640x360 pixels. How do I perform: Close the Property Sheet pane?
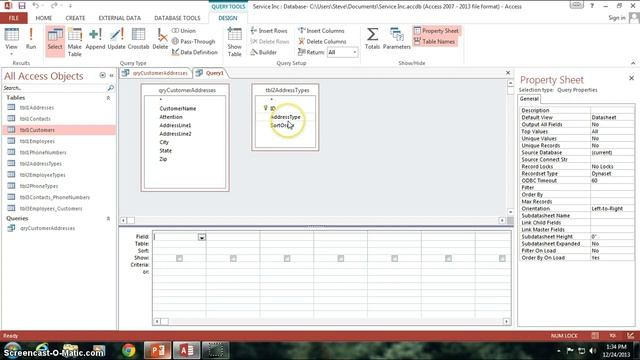pos(631,78)
